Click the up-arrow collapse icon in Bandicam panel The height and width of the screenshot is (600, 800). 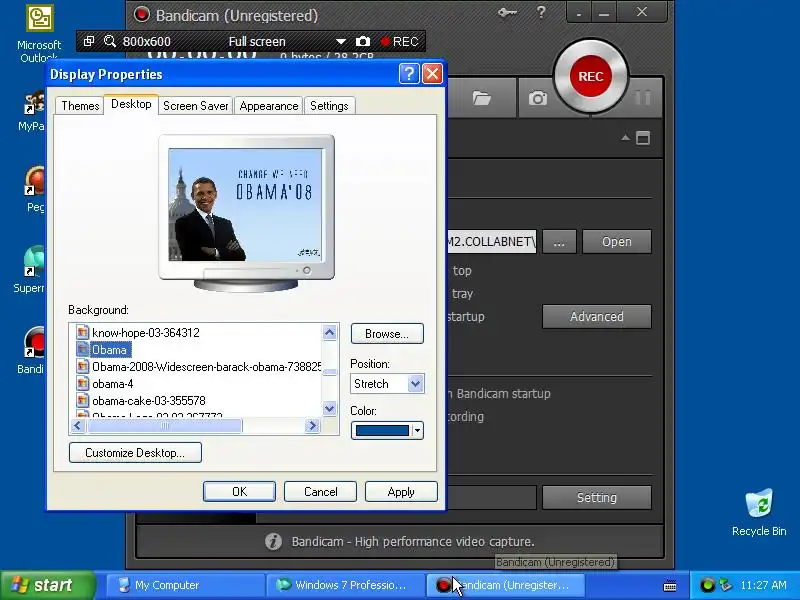click(625, 138)
